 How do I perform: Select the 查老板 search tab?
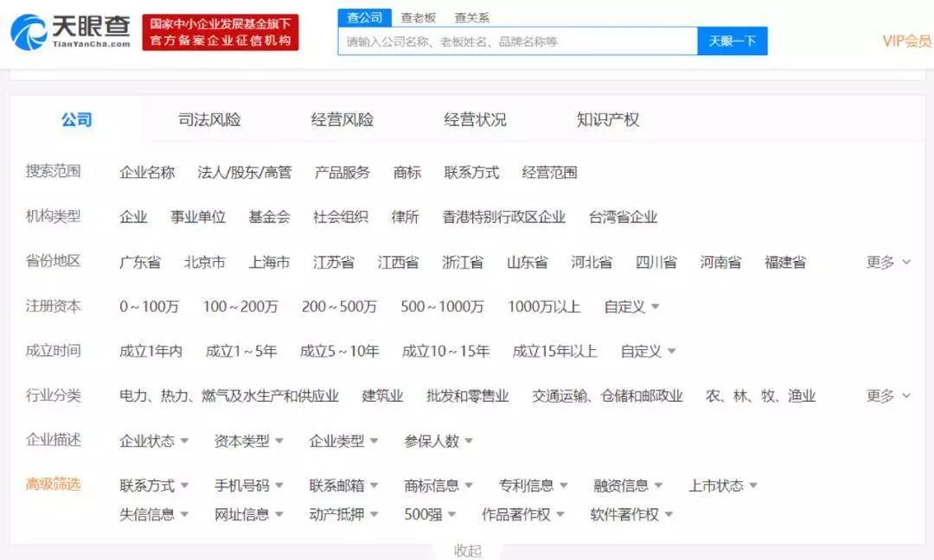pos(419,18)
